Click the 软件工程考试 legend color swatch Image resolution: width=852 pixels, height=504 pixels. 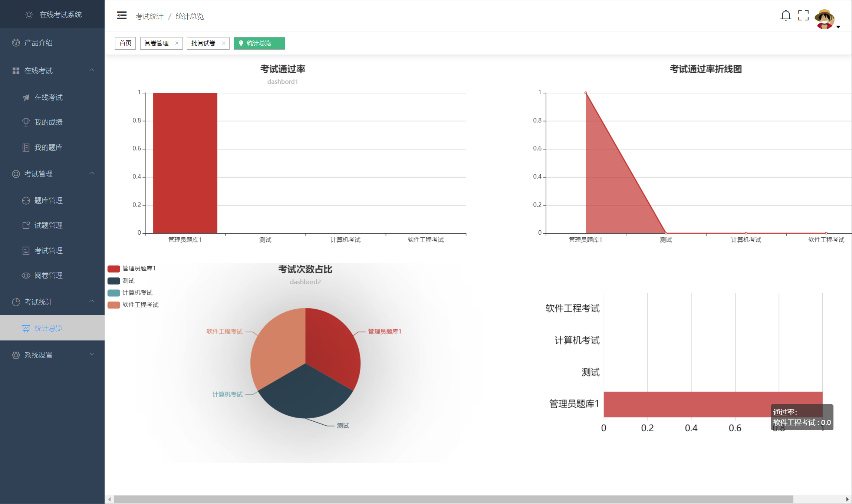114,305
